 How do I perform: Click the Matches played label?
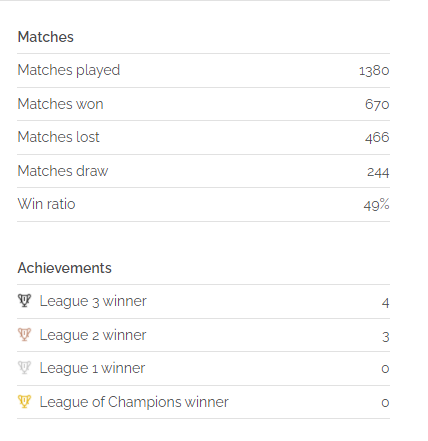point(69,71)
